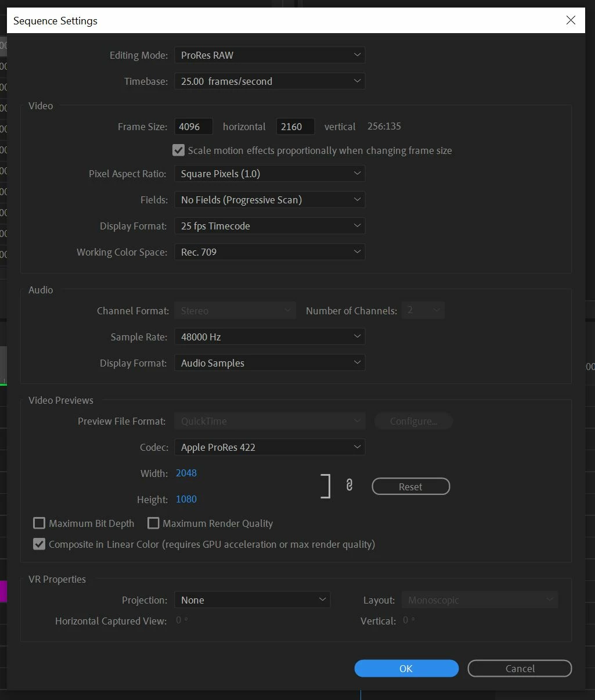Viewport: 595px width, 700px height.
Task: Close the Sequence Settings dialog
Action: tap(571, 20)
